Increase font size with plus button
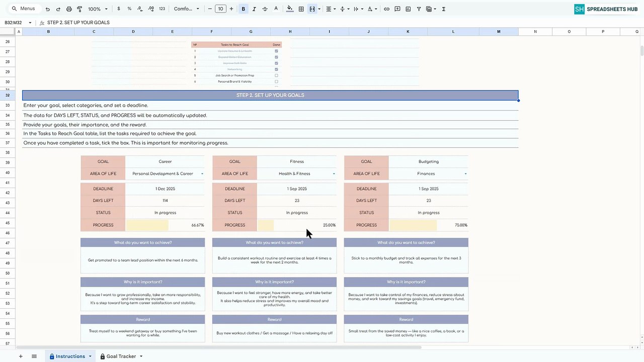This screenshot has height=362, width=644. (231, 9)
